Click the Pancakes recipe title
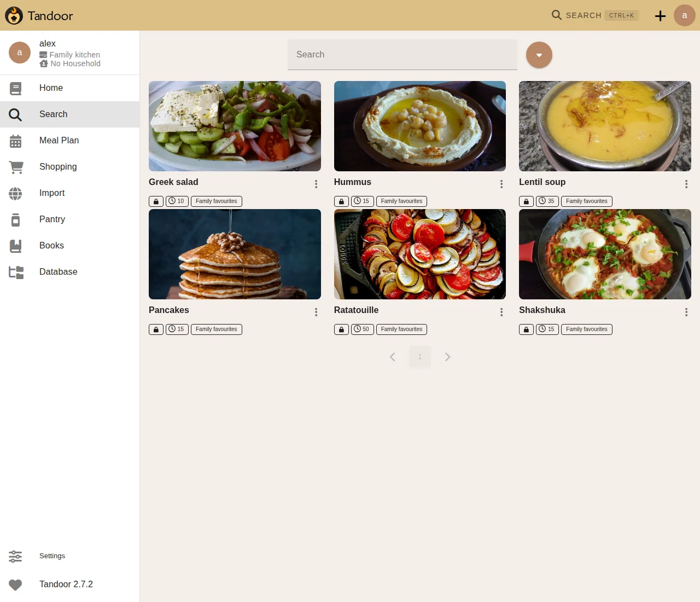Image resolution: width=700 pixels, height=602 pixels. (x=169, y=310)
